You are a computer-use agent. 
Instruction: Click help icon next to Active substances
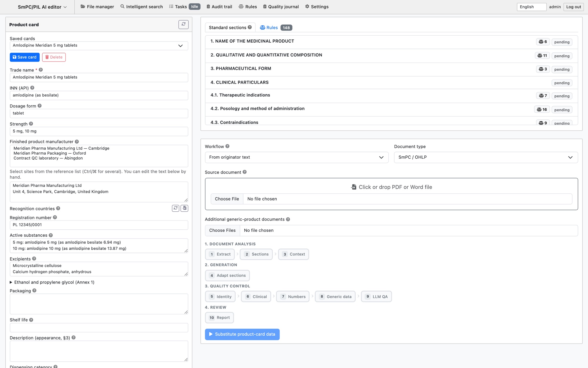[x=51, y=235]
